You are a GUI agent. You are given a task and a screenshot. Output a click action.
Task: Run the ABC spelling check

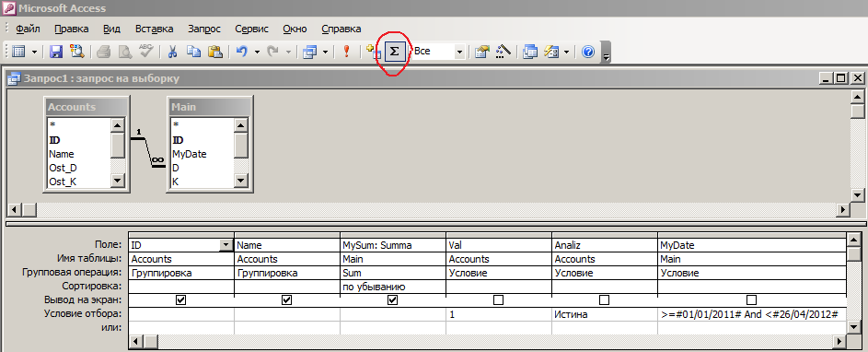point(145,52)
